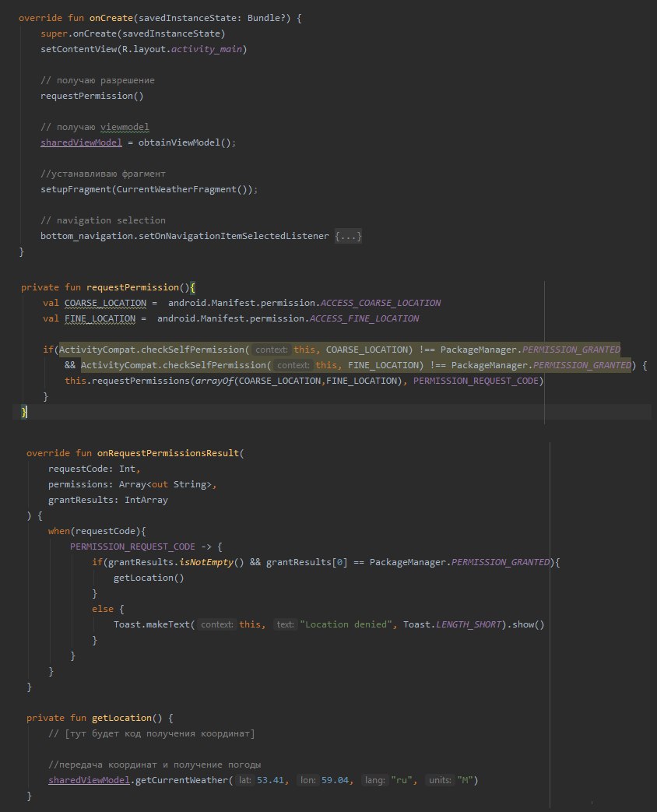Click the requestPermission() call inside onCreate
This screenshot has height=812, width=657.
tap(92, 96)
